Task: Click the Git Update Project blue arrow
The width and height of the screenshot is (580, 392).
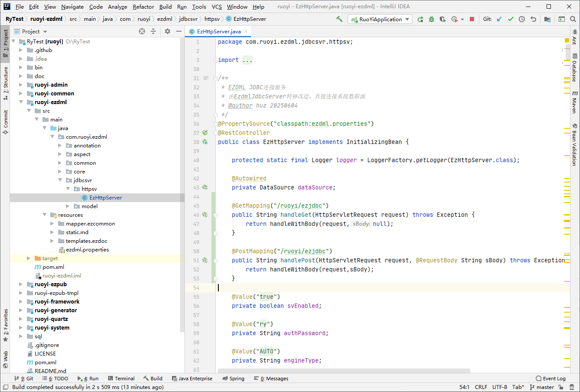Action: tap(499, 19)
